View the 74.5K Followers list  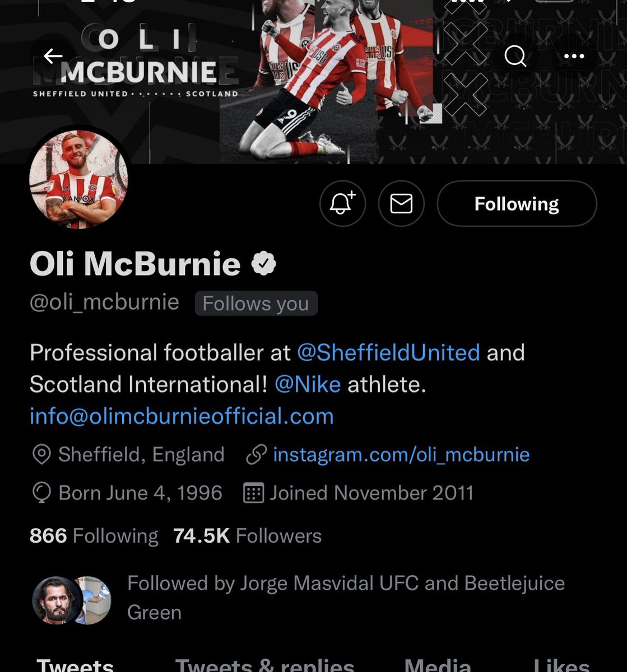pos(247,536)
